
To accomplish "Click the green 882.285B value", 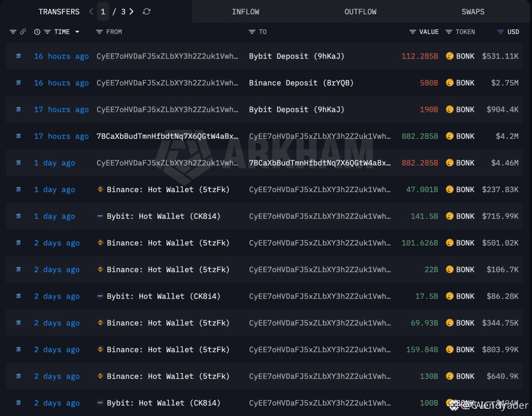I will pyautogui.click(x=420, y=136).
